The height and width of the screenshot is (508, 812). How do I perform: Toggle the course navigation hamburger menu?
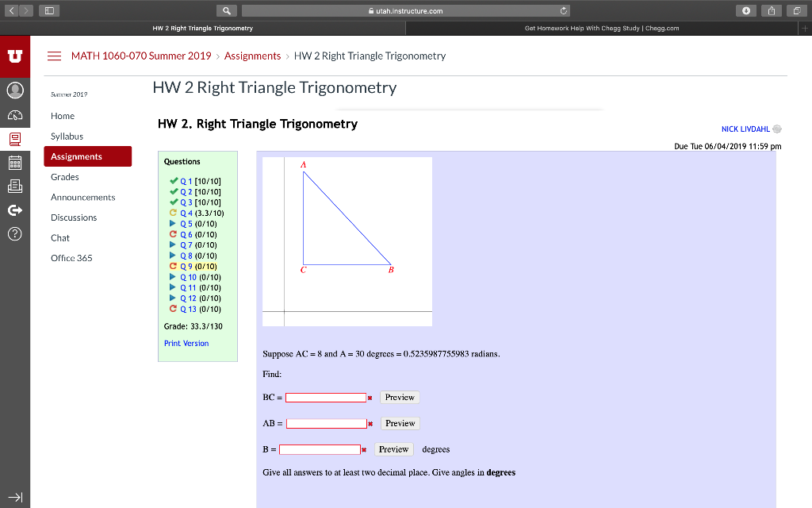tap(52, 56)
